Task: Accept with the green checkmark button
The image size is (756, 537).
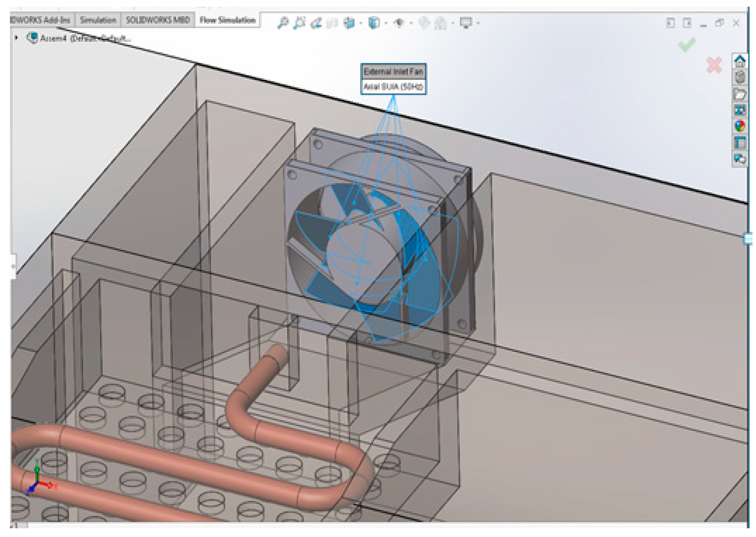Action: 687,45
